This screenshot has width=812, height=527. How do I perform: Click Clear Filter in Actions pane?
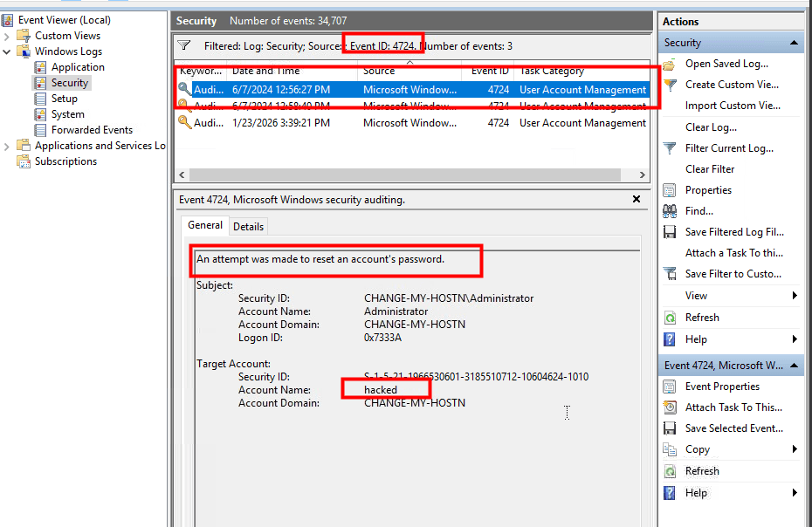(710, 169)
